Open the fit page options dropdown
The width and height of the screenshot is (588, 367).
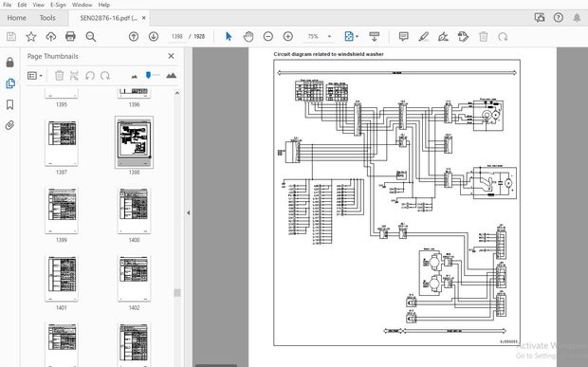[351, 36]
